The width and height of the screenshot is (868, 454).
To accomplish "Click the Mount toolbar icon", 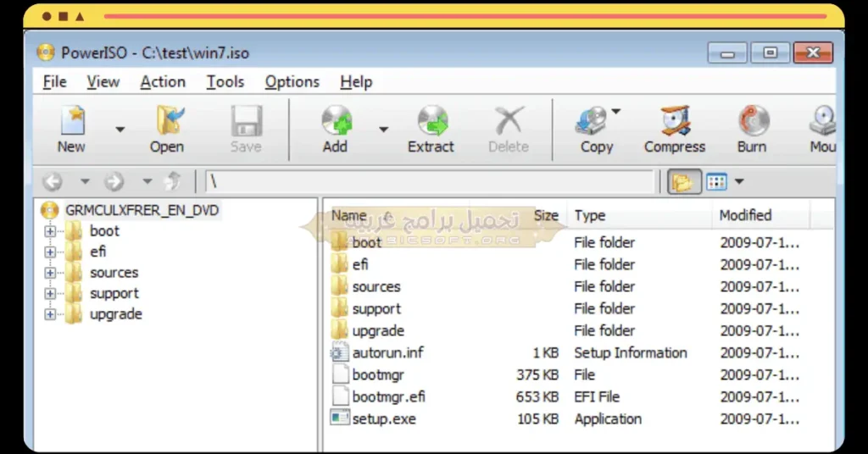I will tap(822, 120).
